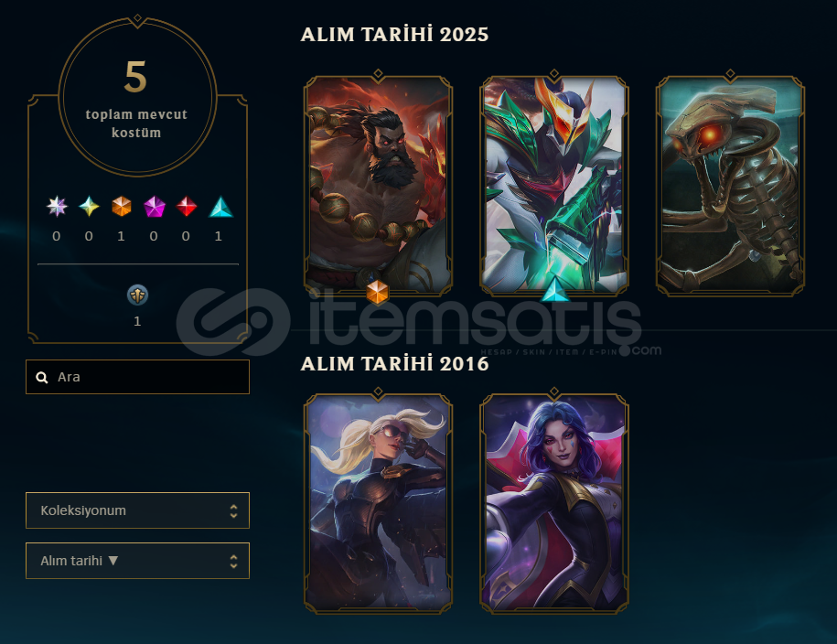Select the green armored masked skin card
This screenshot has height=644, width=837.
point(554,185)
